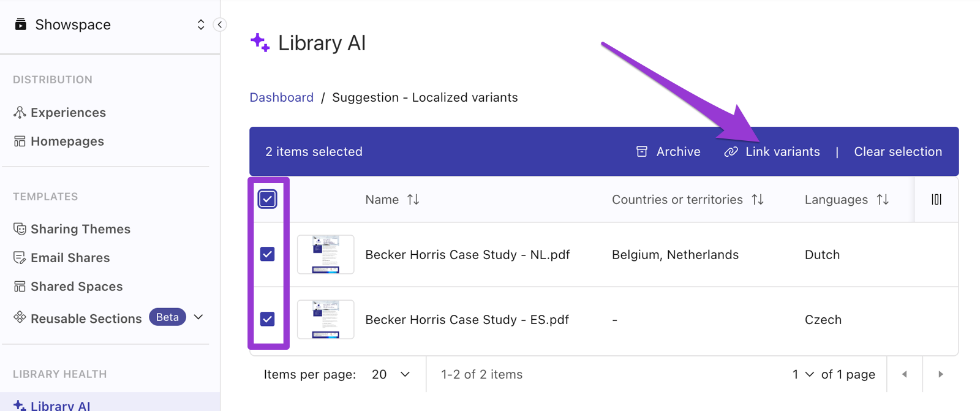
Task: Open the Items per page dropdown showing 20
Action: pyautogui.click(x=391, y=374)
